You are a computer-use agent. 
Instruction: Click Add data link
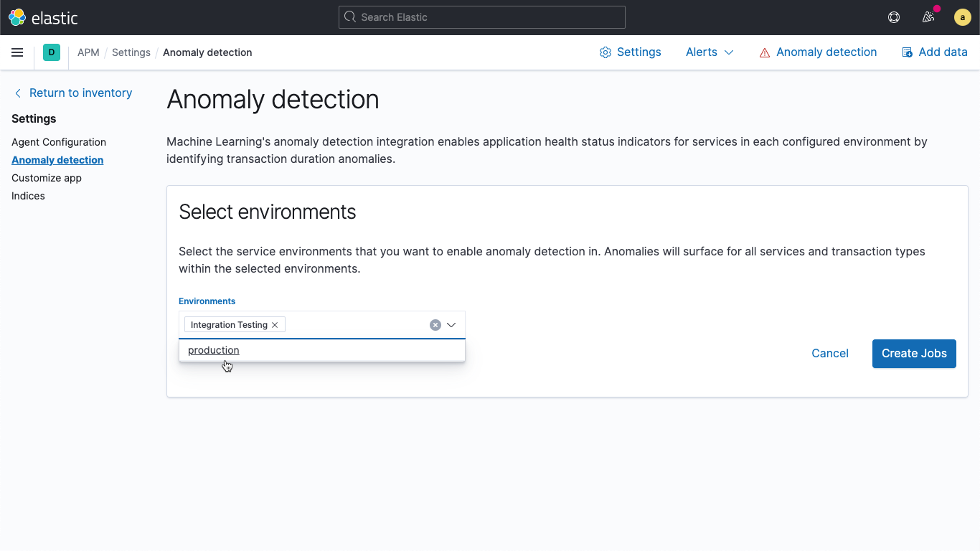(935, 52)
